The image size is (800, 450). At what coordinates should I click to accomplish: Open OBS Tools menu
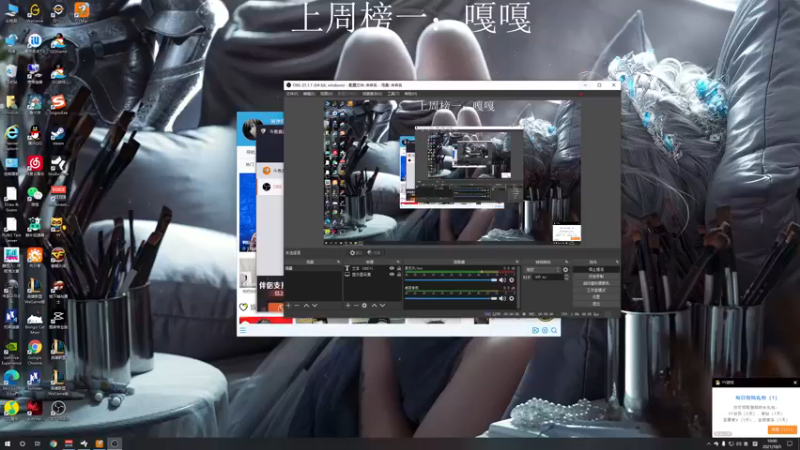point(393,94)
